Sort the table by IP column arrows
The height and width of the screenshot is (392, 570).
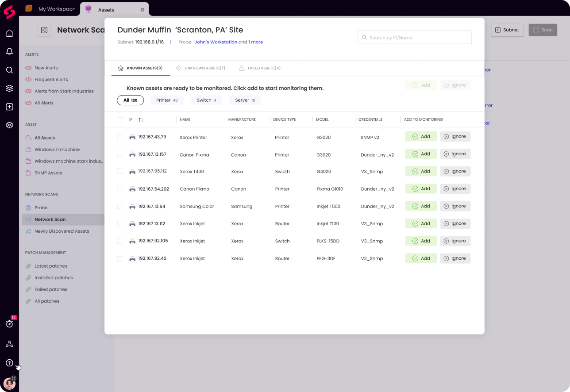coord(141,119)
